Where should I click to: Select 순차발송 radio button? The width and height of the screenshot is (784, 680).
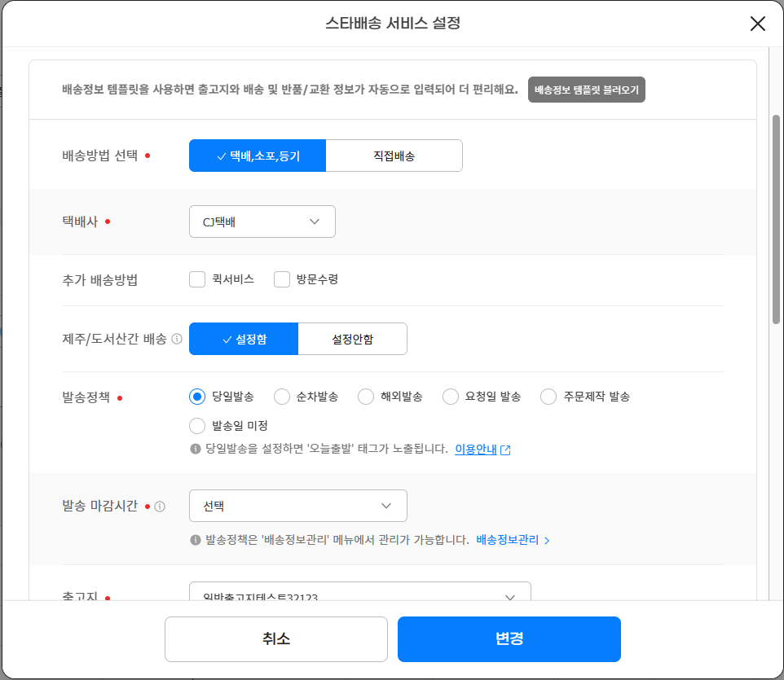pyautogui.click(x=282, y=397)
